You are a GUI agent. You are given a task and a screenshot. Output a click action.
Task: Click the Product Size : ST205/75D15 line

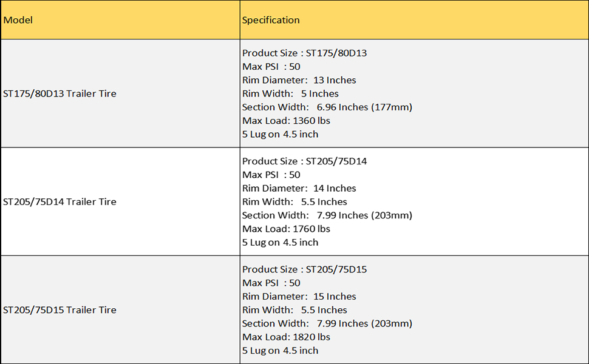tap(304, 269)
